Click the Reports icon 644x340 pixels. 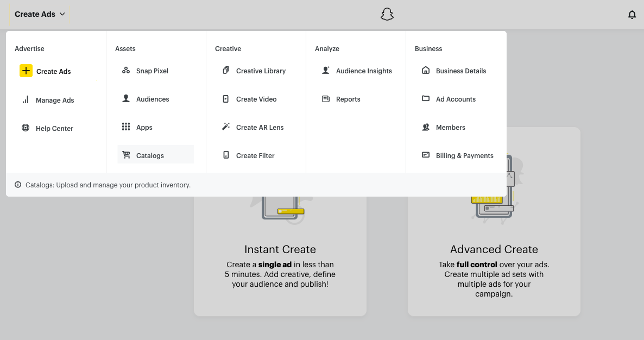[x=326, y=98]
